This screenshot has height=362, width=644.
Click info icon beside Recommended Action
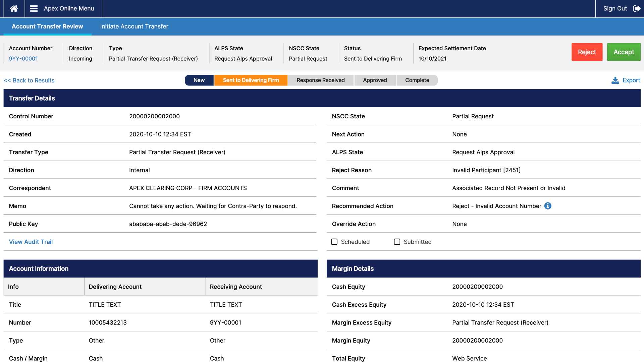[x=548, y=206]
